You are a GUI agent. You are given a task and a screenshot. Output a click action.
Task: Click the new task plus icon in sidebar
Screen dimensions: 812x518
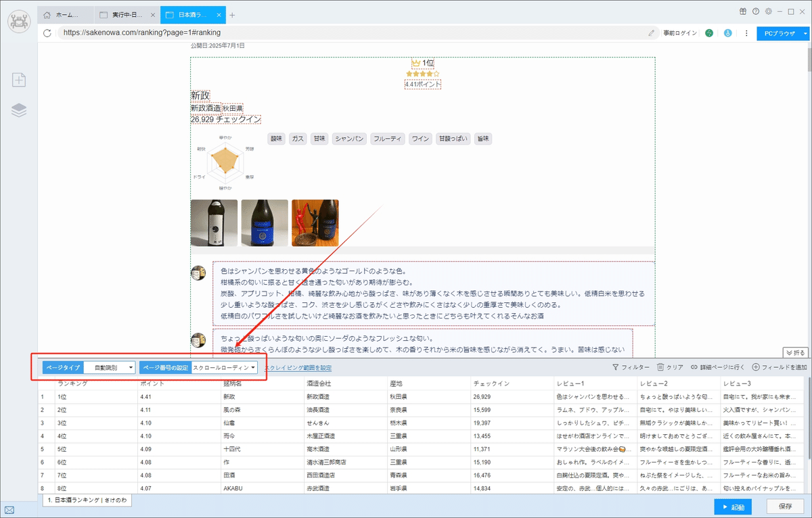pyautogui.click(x=19, y=80)
